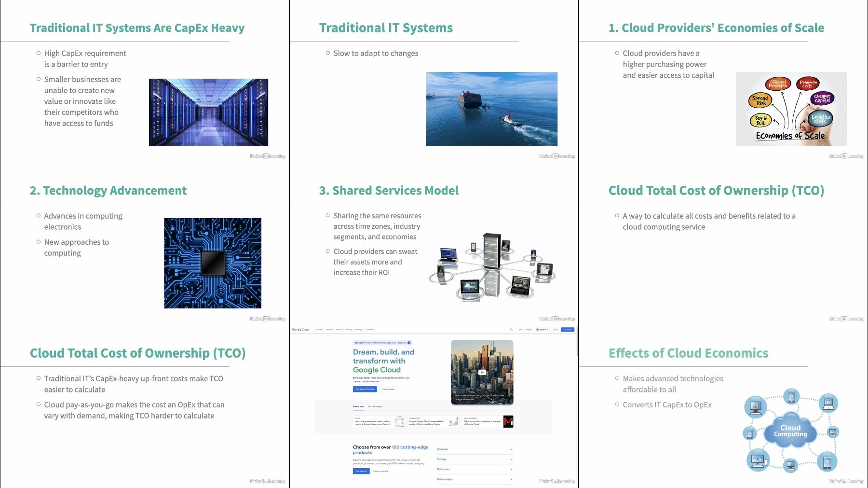Switch to the For developers tab

tap(375, 406)
